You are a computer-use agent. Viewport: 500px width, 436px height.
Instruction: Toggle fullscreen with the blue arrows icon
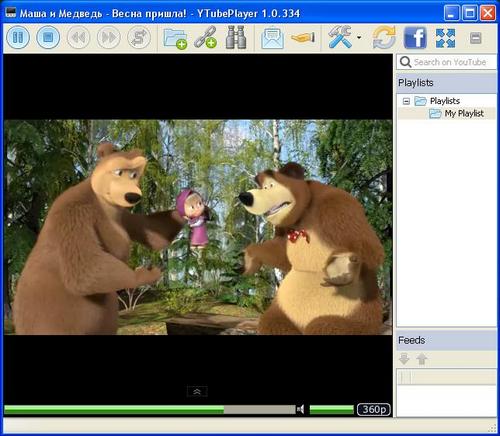pyautogui.click(x=445, y=38)
